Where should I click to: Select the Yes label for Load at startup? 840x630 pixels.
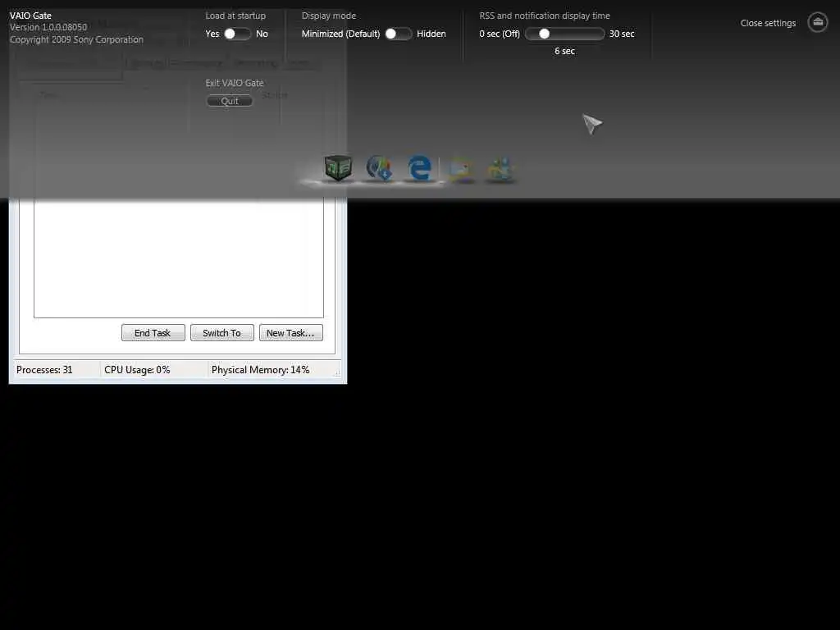pyautogui.click(x=212, y=34)
